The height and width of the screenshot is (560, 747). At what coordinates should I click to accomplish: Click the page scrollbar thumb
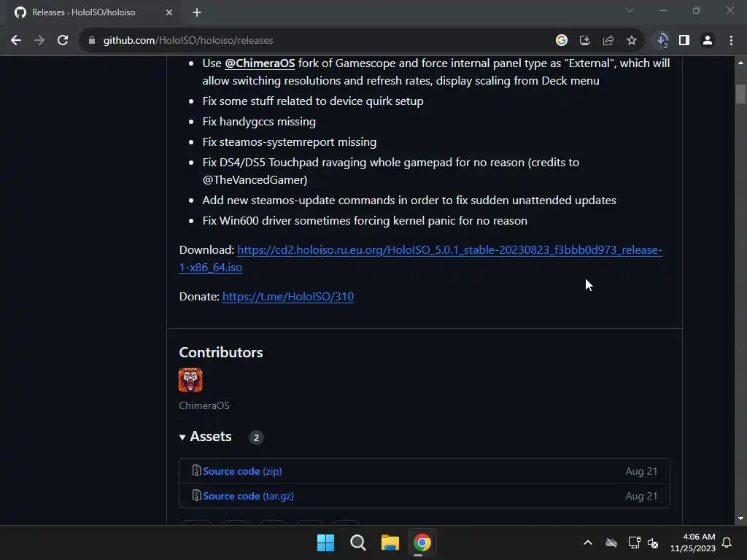740,94
